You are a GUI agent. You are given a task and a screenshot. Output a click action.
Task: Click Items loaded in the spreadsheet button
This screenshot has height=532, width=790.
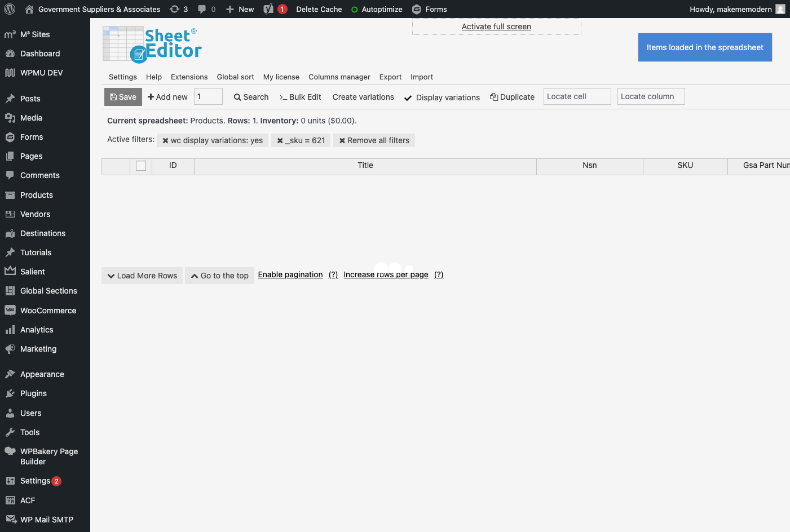click(705, 47)
